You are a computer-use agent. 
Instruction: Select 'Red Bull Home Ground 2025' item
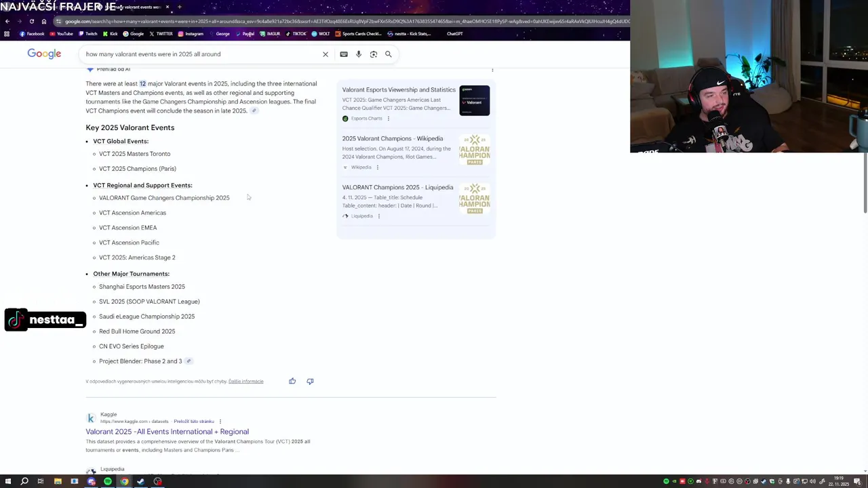[137, 331]
